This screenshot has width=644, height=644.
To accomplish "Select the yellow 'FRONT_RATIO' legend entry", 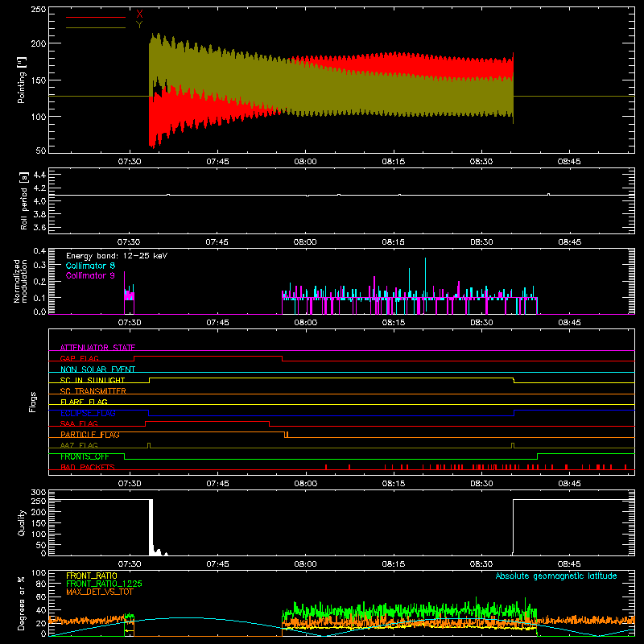I will tap(92, 576).
